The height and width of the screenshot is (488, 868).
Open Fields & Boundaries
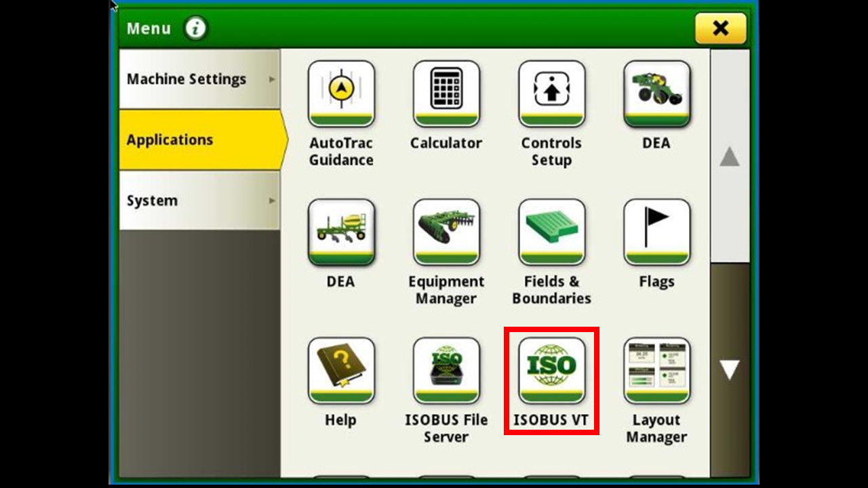click(551, 232)
